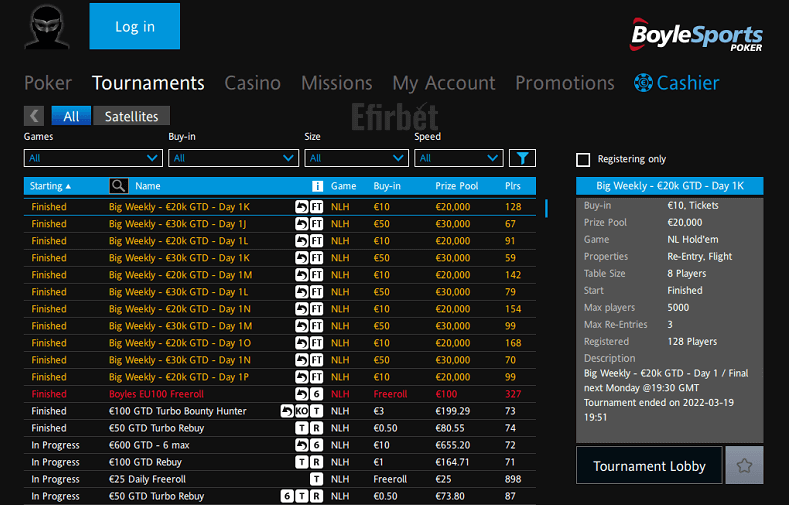Select the €25 Daily Freeroll name
The width and height of the screenshot is (789, 505).
[147, 479]
